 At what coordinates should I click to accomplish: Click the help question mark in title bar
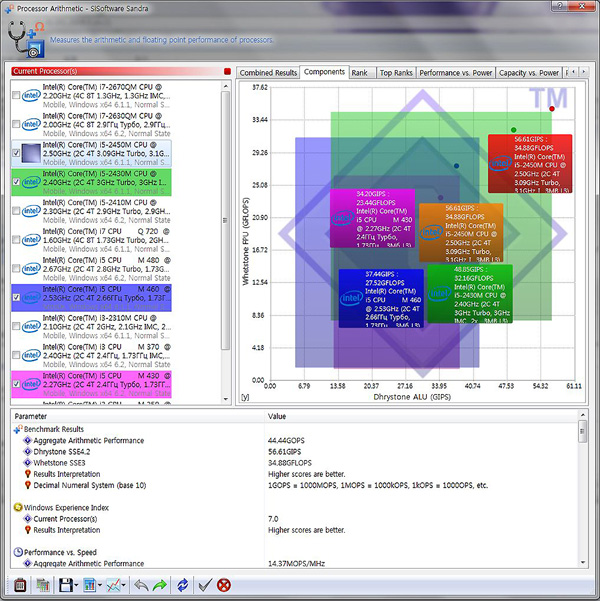[x=562, y=6]
